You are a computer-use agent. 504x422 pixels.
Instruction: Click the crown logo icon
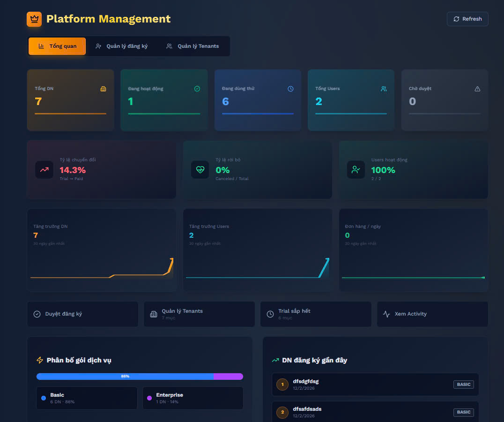tap(34, 19)
